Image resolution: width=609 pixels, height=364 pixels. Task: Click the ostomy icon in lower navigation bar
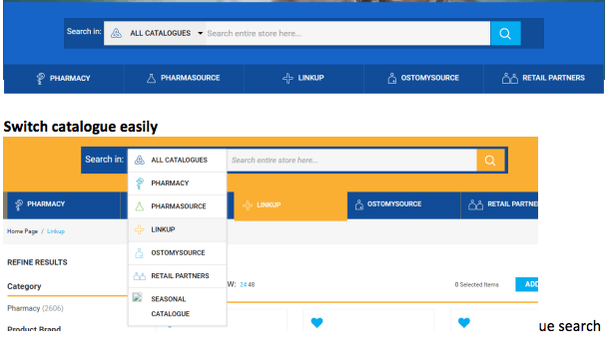tap(358, 204)
